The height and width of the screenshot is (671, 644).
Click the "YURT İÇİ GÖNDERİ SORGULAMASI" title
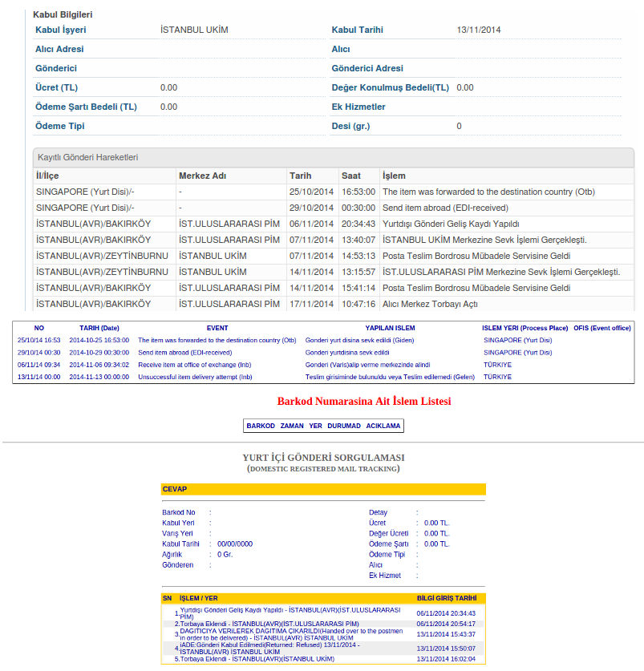coord(323,458)
